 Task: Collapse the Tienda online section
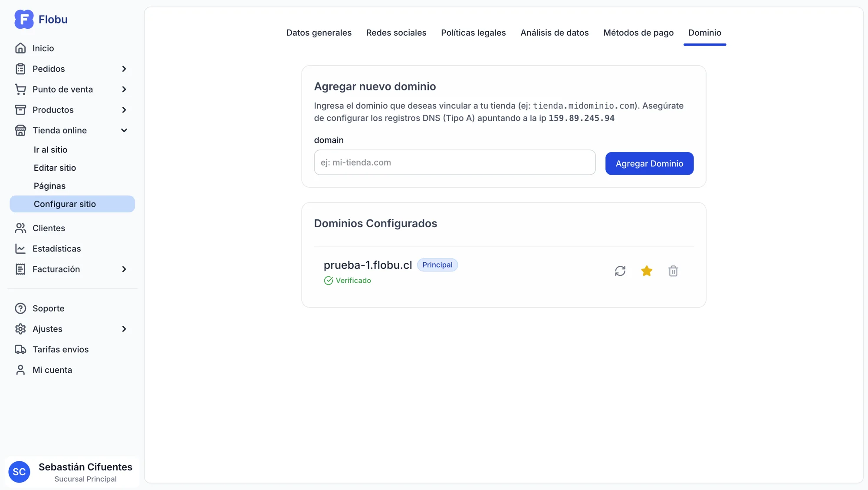click(x=124, y=130)
